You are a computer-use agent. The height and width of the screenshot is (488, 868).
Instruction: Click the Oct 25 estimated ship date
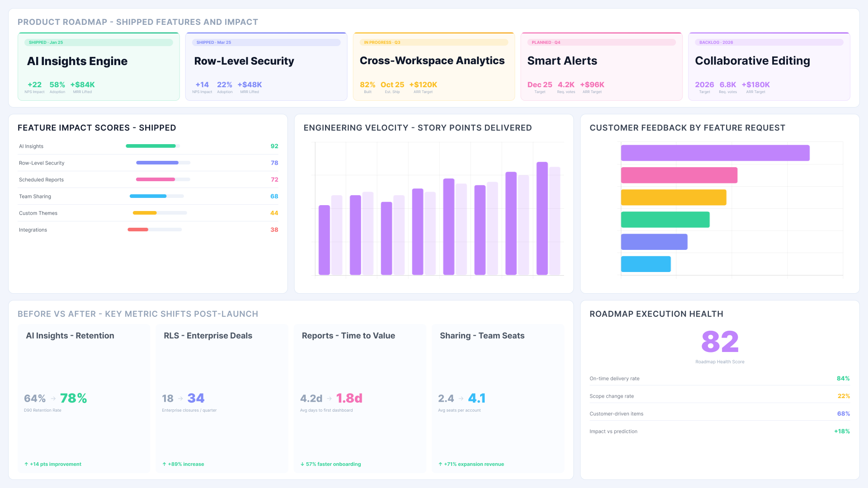coord(392,84)
